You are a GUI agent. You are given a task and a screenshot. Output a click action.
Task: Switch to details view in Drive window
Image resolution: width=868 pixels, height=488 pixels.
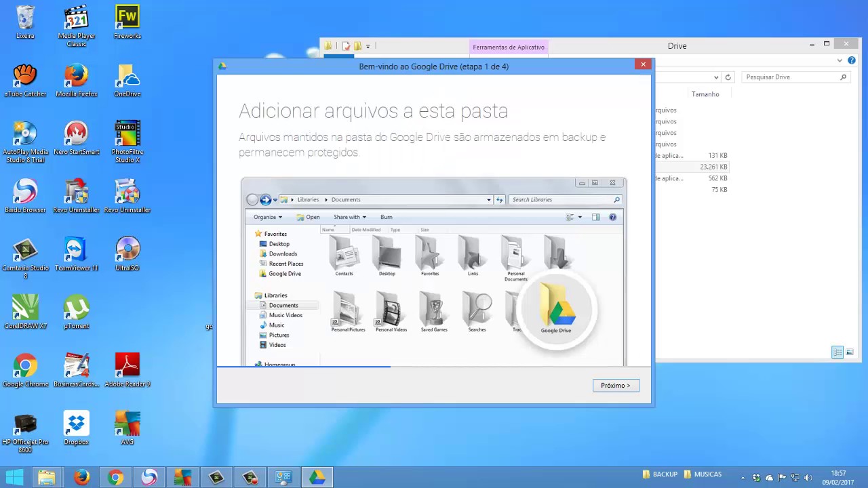pyautogui.click(x=837, y=352)
